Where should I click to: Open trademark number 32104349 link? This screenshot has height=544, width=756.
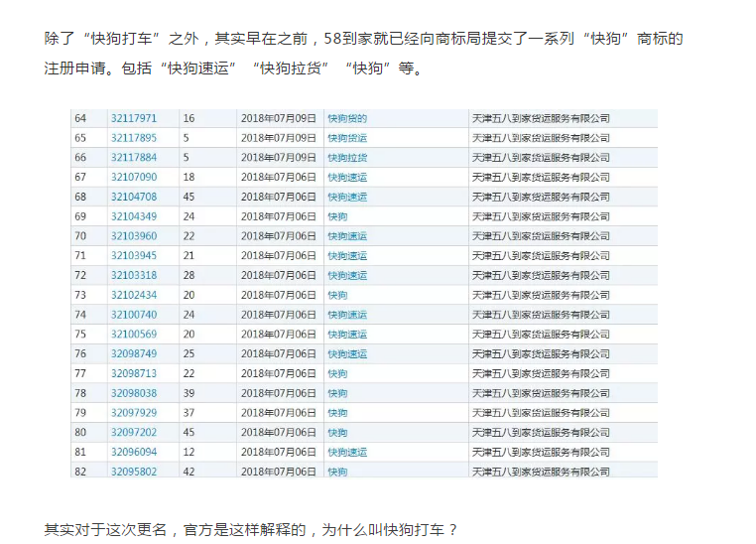click(134, 216)
